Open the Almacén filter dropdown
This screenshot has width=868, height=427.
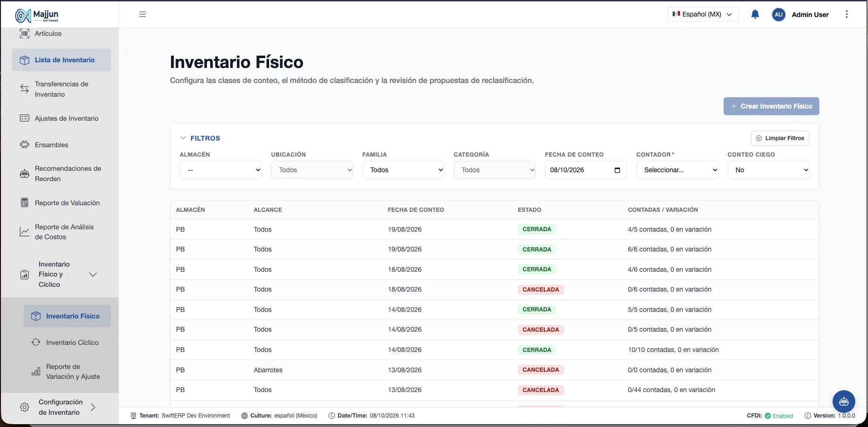pyautogui.click(x=221, y=170)
